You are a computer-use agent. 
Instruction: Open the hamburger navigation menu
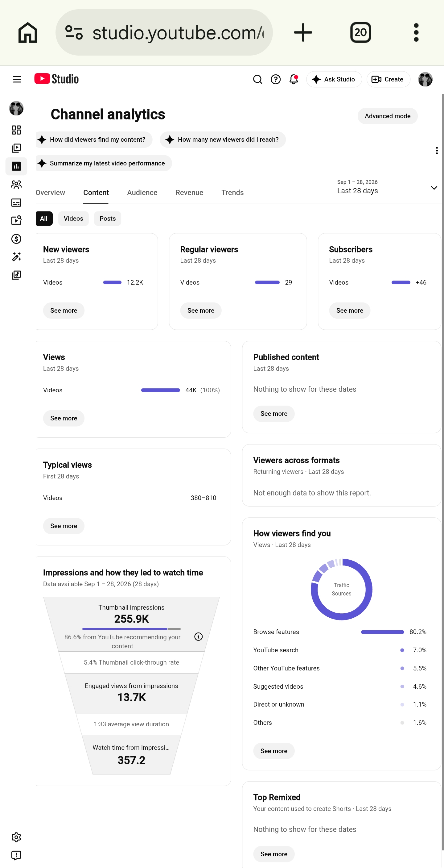coord(17,79)
